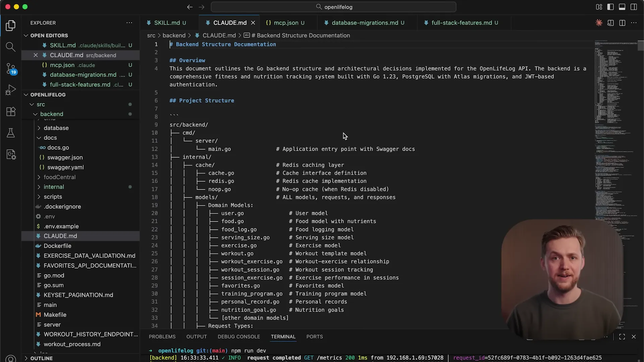
Task: Switch to the SKILL.md tab
Action: (x=166, y=23)
